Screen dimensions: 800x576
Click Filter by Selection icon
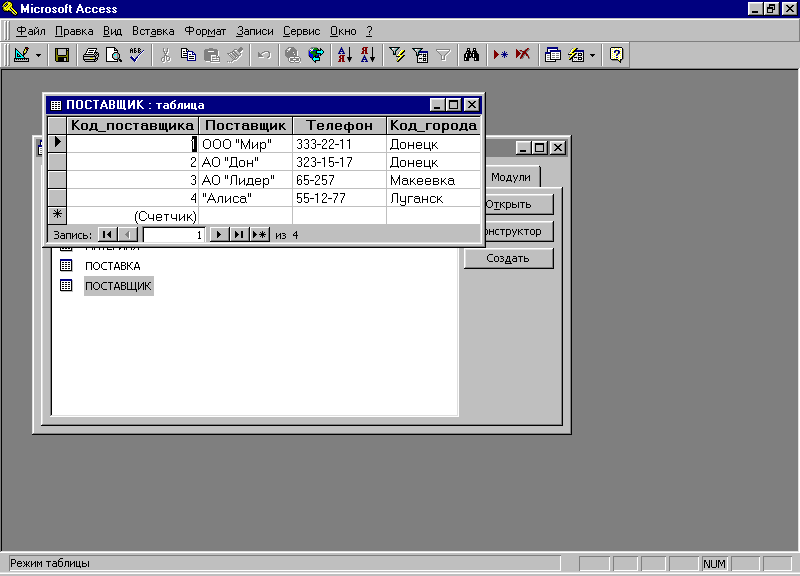pyautogui.click(x=397, y=55)
